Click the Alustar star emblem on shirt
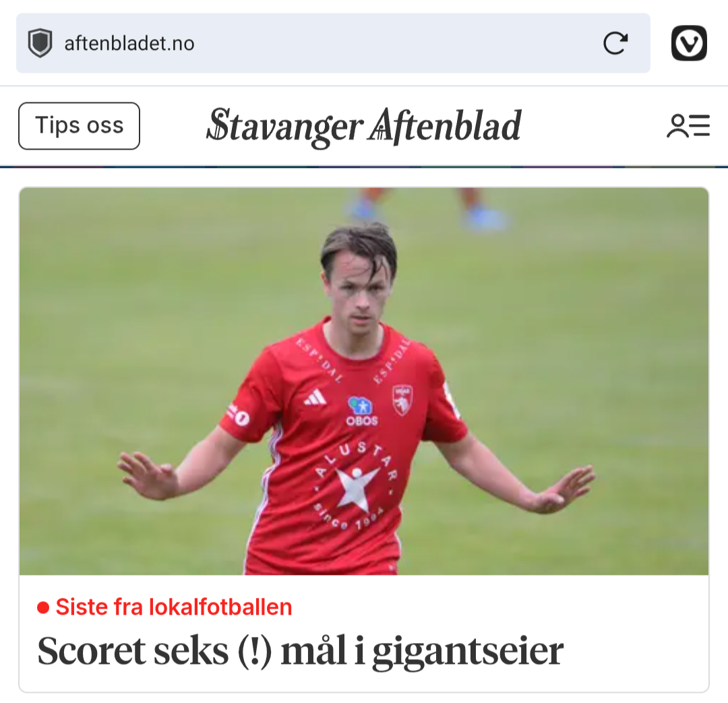The height and width of the screenshot is (703, 728). click(x=353, y=485)
